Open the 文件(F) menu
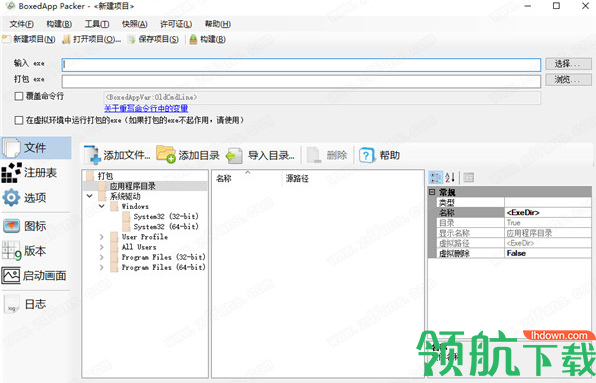This screenshot has height=383, width=596. pyautogui.click(x=22, y=24)
